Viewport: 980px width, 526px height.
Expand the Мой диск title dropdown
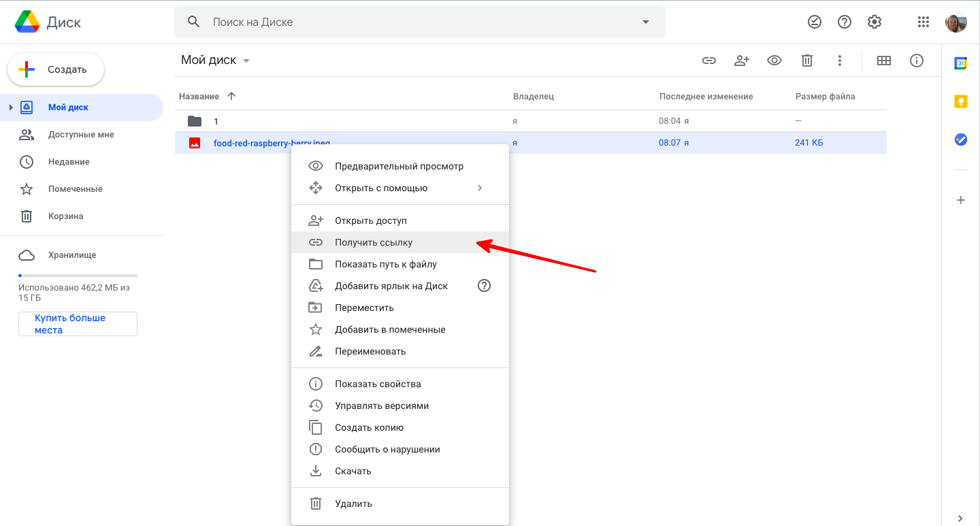point(246,61)
